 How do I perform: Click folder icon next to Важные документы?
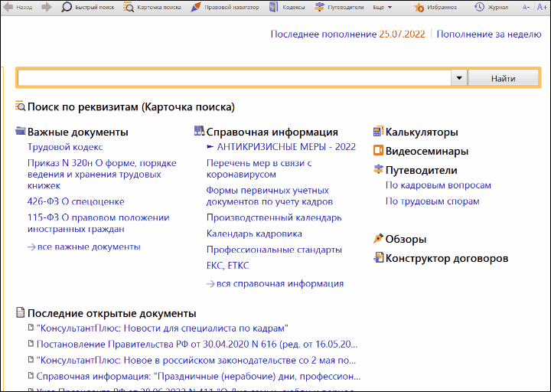click(21, 131)
